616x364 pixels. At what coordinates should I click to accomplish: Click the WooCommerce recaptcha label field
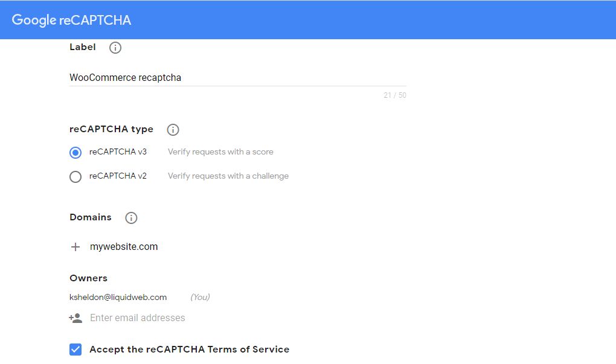[x=236, y=78]
